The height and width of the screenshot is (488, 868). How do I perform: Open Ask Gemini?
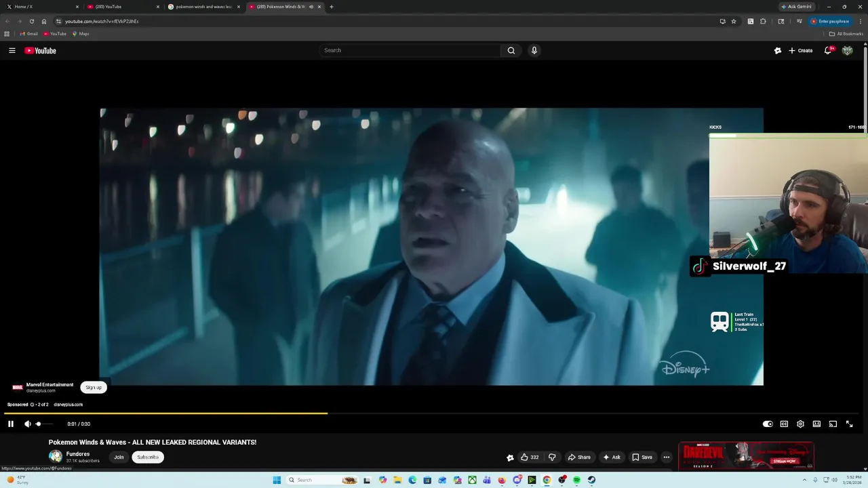(796, 7)
